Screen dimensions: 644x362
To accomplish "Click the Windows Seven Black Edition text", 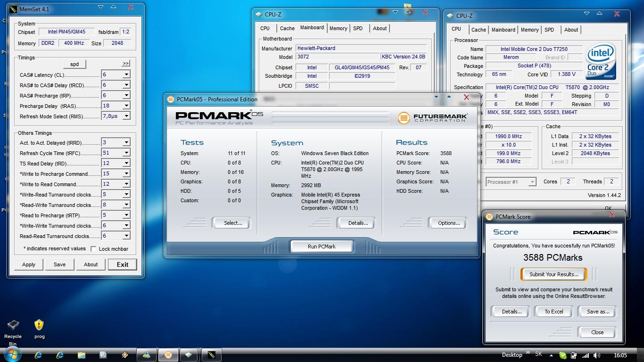I will (335, 153).
